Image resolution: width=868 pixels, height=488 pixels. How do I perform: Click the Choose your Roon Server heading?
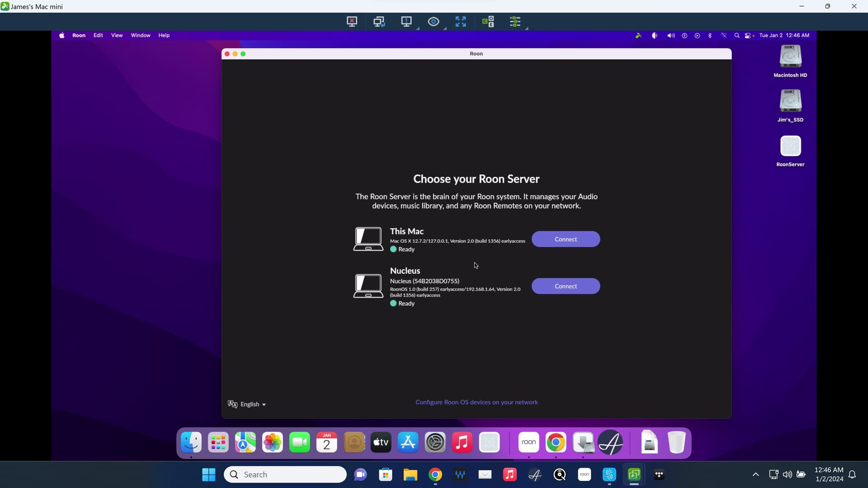[x=476, y=179]
